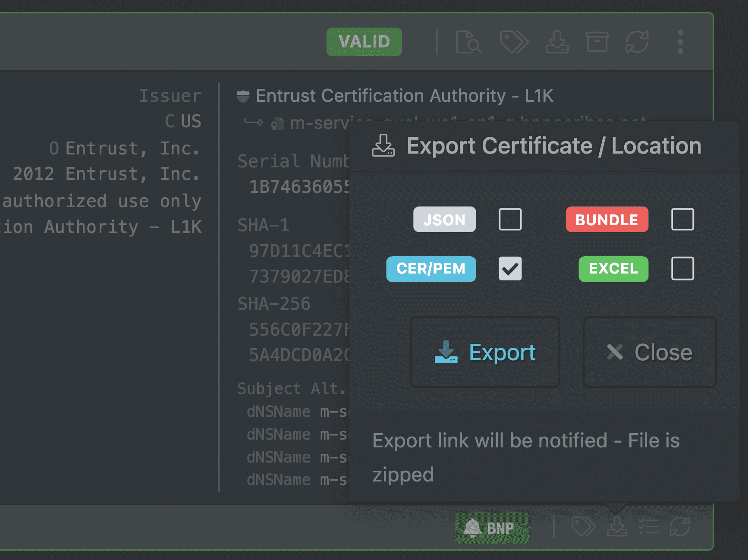Click the export download icon in top toolbar
The height and width of the screenshot is (560, 748).
(557, 42)
